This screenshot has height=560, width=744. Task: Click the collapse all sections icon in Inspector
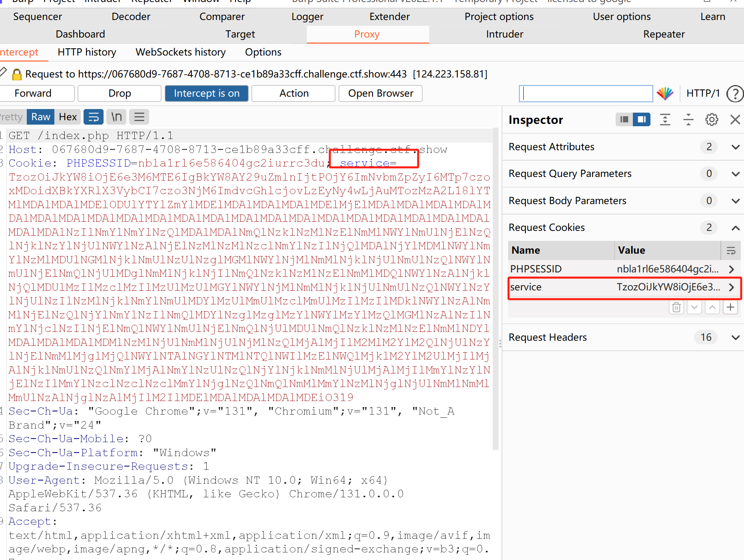pyautogui.click(x=688, y=119)
